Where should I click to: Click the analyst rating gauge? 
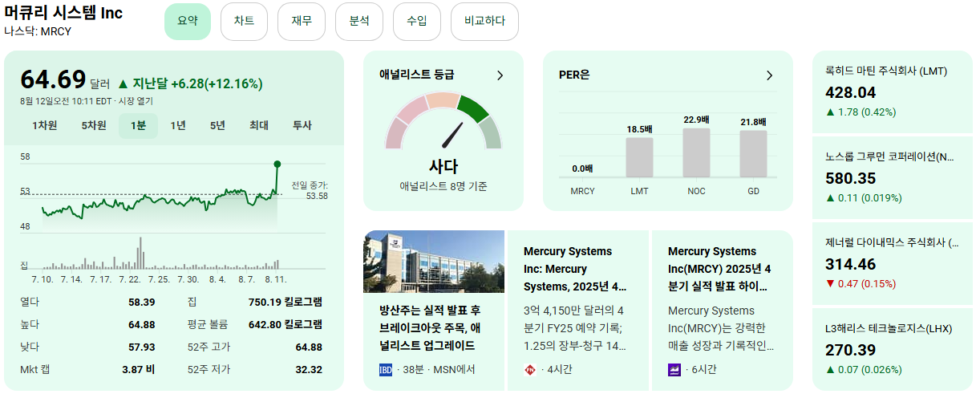pyautogui.click(x=443, y=121)
